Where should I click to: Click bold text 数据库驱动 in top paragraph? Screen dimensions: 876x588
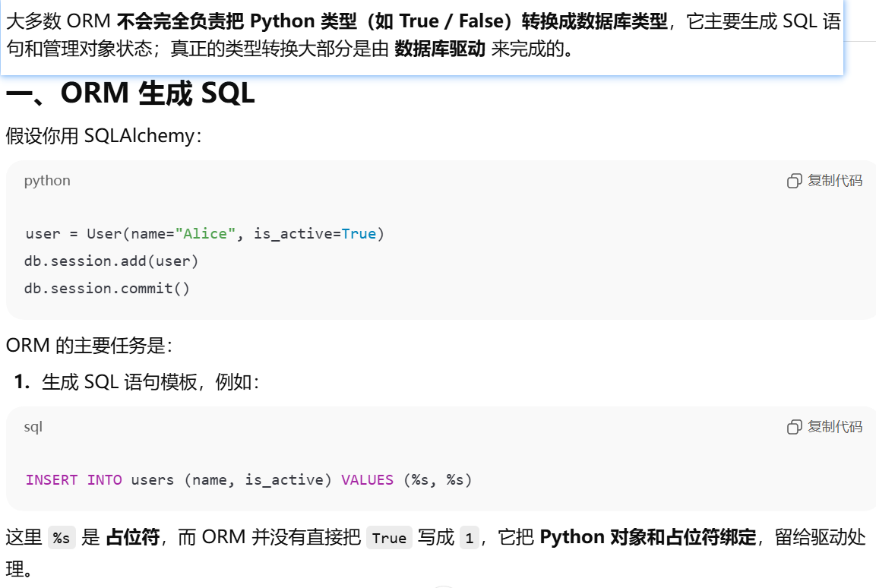click(440, 49)
